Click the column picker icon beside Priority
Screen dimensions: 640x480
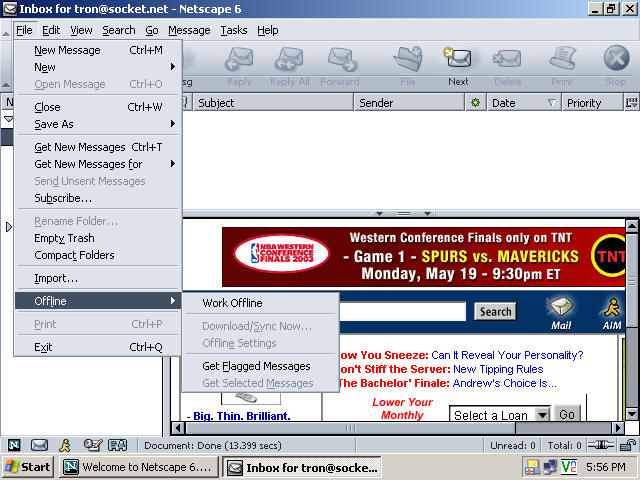[x=631, y=102]
